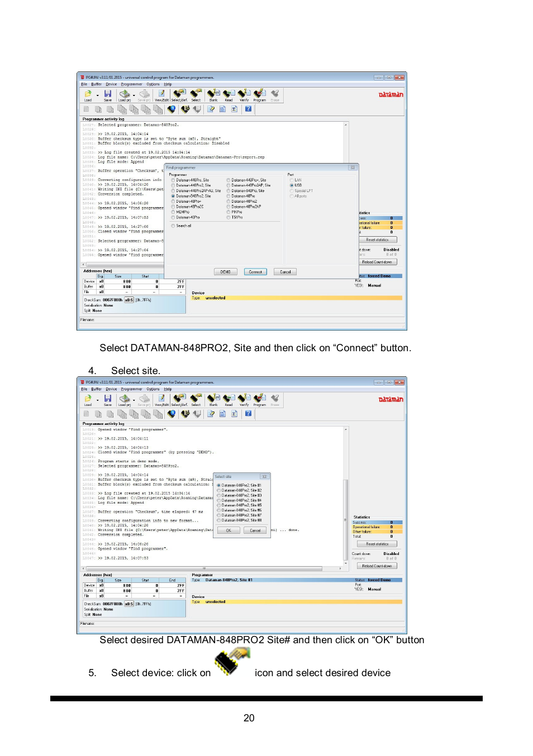Open View/Edit buffer in the lower screenshot toolbar

point(161,400)
